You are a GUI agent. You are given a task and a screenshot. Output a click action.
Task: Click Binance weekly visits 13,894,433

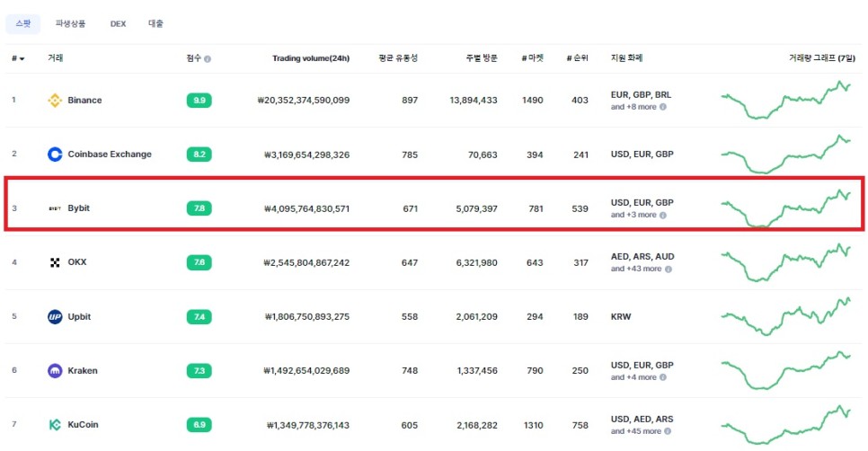(x=474, y=100)
